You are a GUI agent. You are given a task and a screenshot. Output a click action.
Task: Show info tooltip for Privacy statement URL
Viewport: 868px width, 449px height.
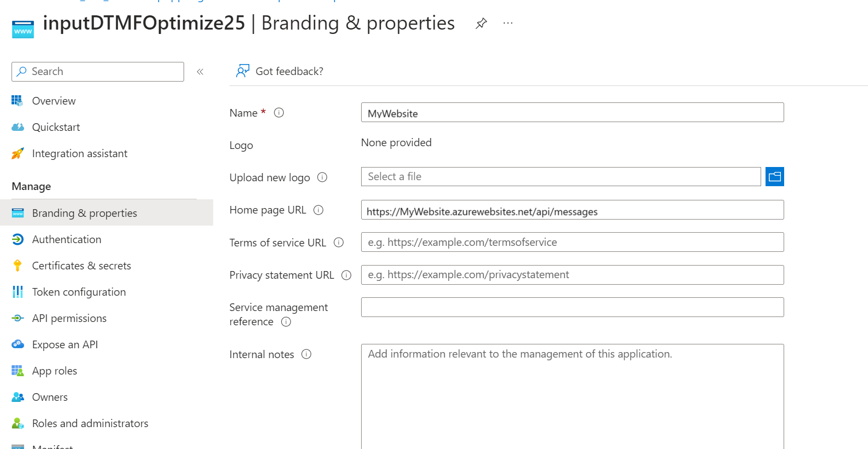pos(346,275)
